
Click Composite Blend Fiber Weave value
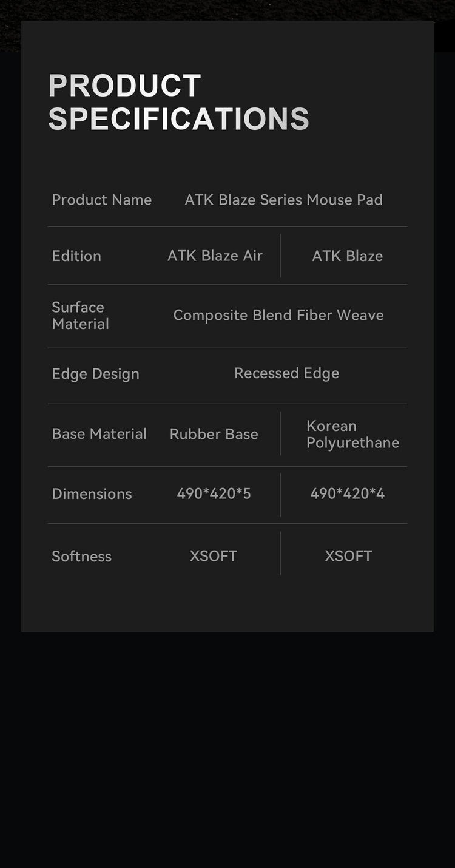pyautogui.click(x=278, y=315)
